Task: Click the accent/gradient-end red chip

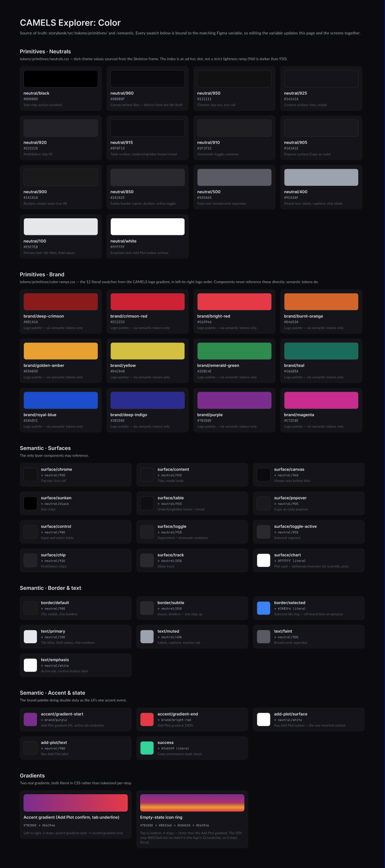Action: click(147, 720)
